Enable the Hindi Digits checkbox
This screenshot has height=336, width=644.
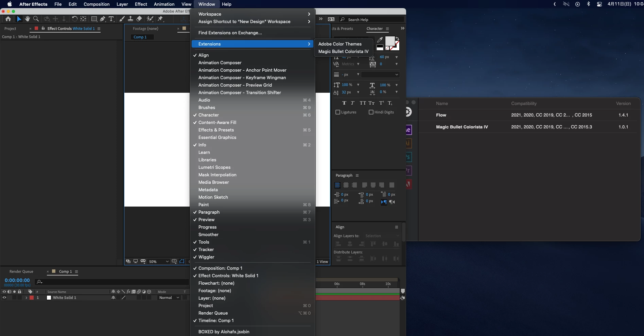click(x=371, y=112)
